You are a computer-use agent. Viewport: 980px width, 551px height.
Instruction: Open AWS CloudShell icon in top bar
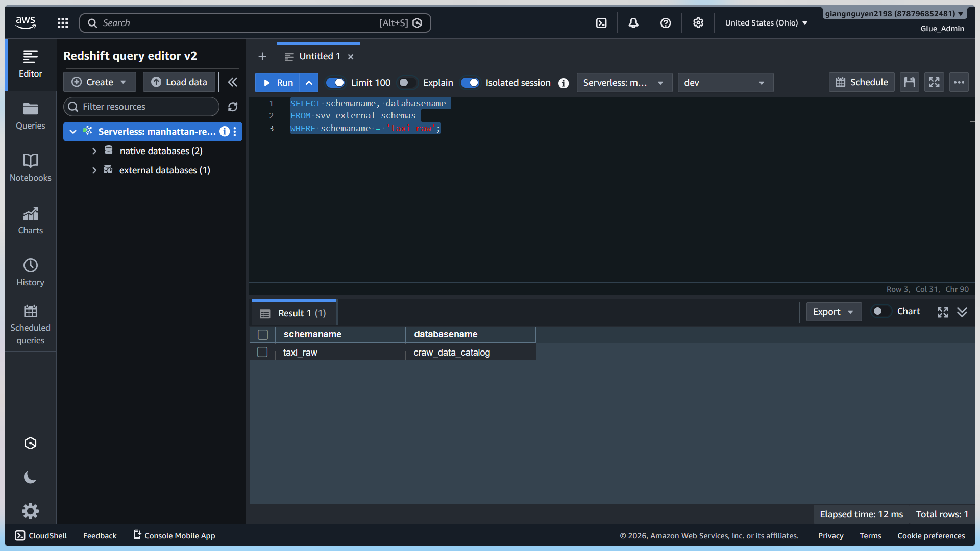pos(601,23)
